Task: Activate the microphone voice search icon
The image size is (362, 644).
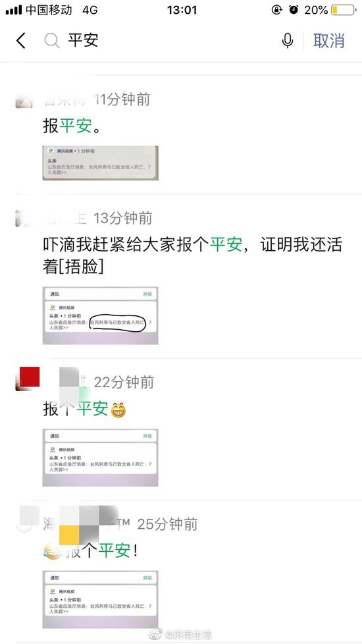Action: pyautogui.click(x=288, y=41)
